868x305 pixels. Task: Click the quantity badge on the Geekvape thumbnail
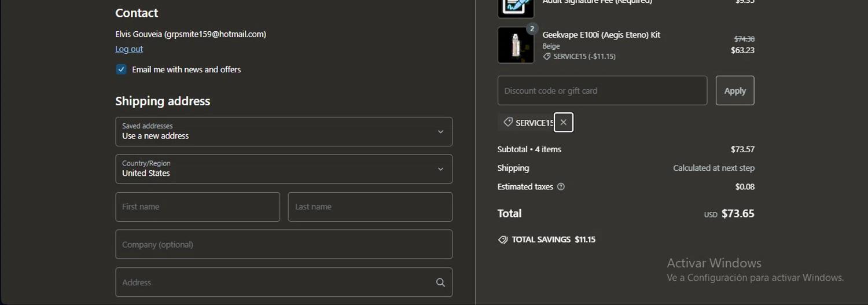(x=532, y=28)
